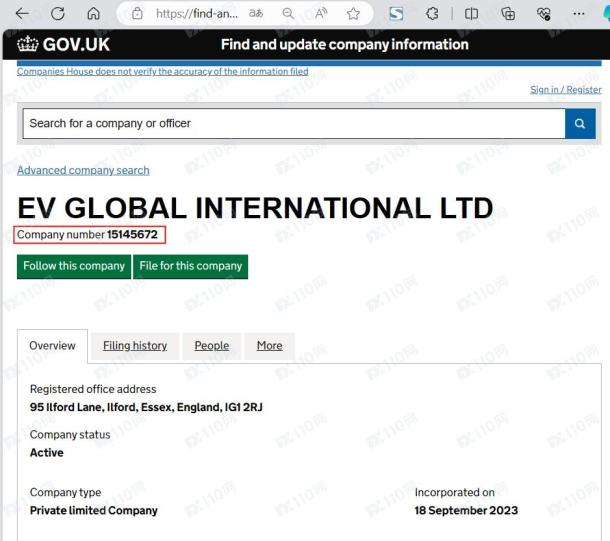
Task: Select the Overview tab
Action: pyautogui.click(x=53, y=346)
